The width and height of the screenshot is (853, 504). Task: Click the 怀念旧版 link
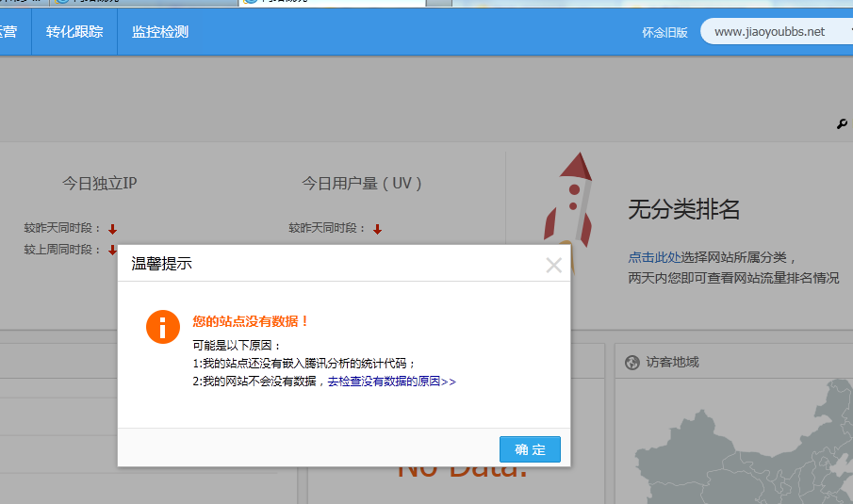[x=664, y=32]
